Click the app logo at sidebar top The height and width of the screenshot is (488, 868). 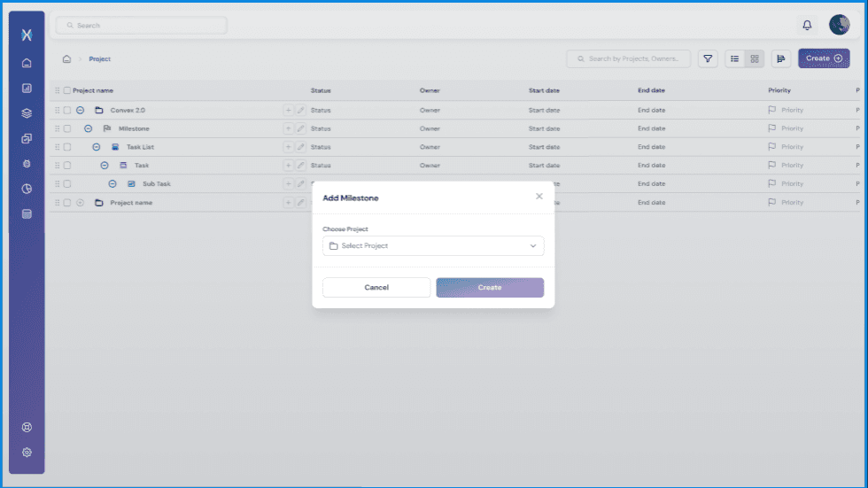click(27, 35)
